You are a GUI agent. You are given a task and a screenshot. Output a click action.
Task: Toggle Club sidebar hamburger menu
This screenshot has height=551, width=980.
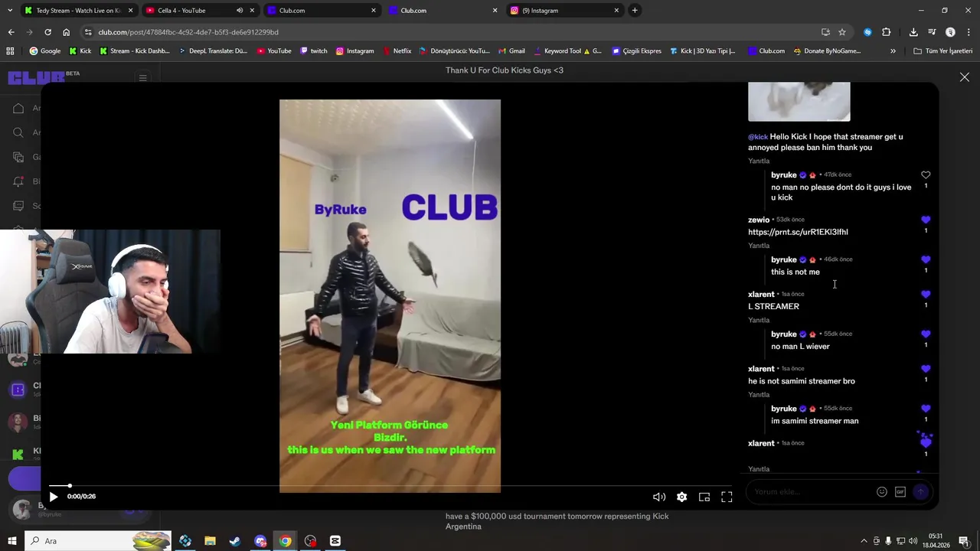point(142,77)
